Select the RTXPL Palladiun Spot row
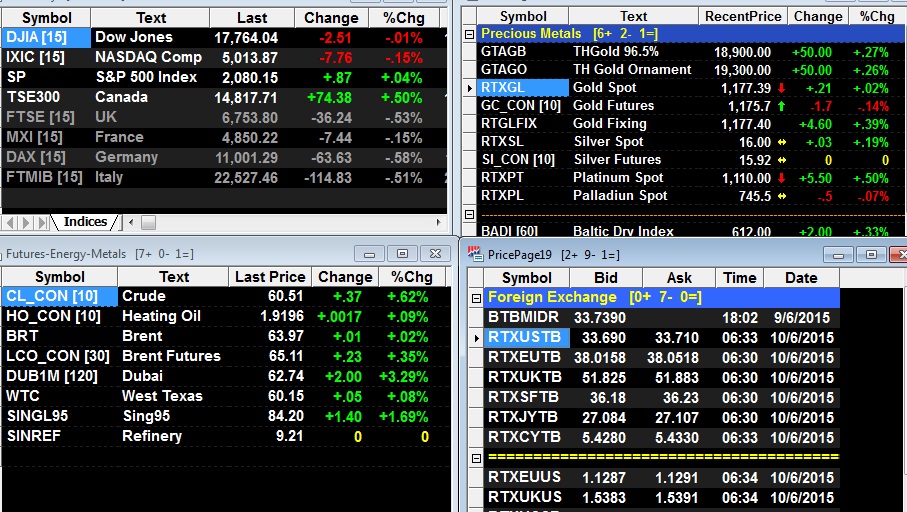The height and width of the screenshot is (512, 907). 691,196
